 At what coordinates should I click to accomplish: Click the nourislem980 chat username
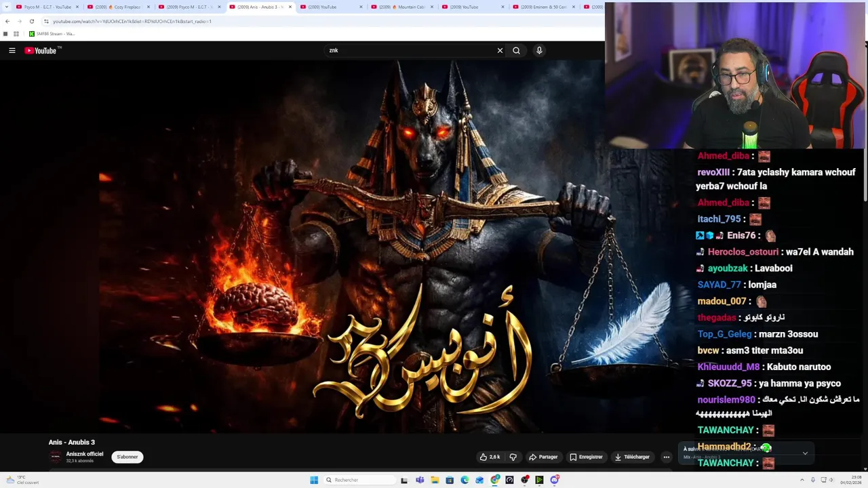tap(726, 400)
